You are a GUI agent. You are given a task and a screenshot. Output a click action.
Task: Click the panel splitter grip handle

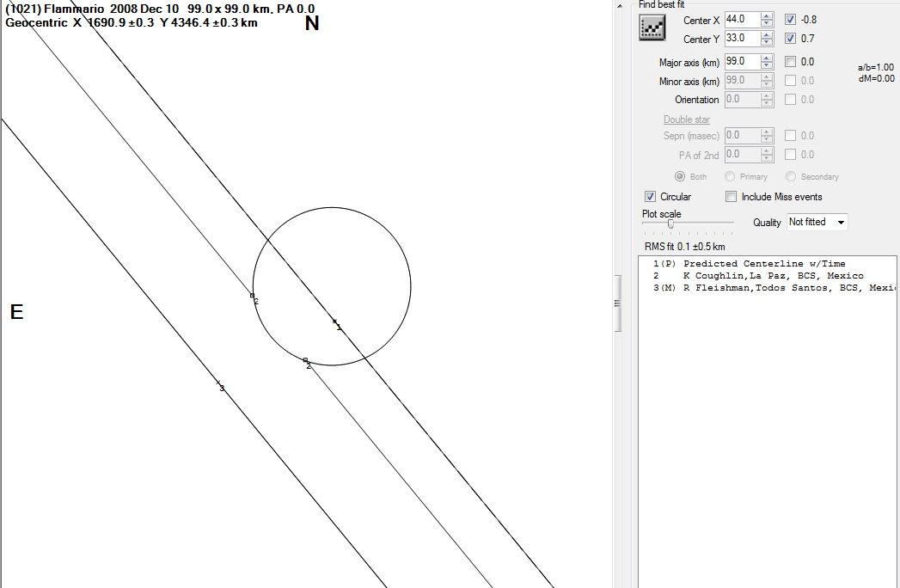coord(616,303)
